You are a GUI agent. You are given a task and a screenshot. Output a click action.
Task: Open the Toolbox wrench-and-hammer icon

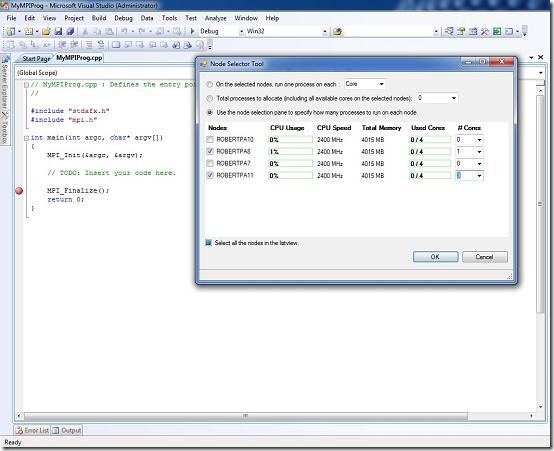click(x=485, y=31)
